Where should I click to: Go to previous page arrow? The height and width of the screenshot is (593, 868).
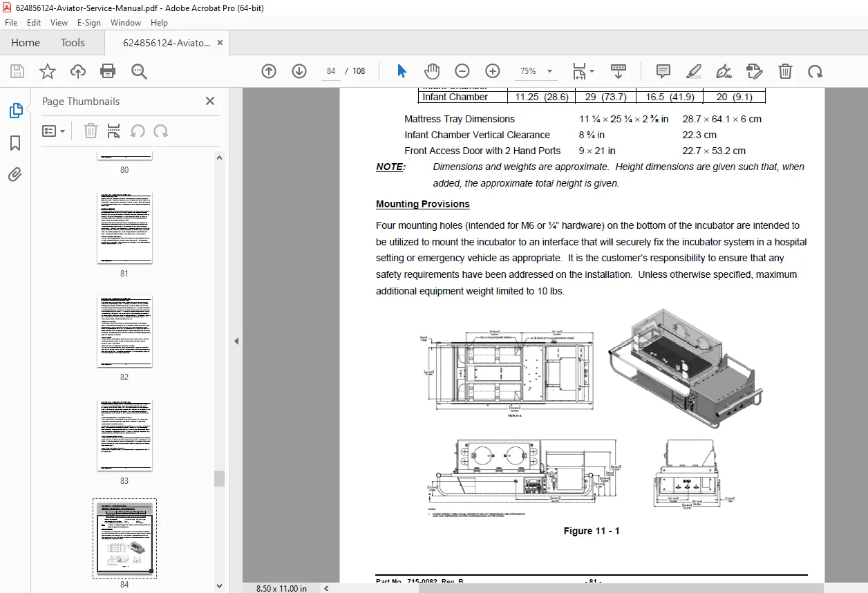pos(269,71)
